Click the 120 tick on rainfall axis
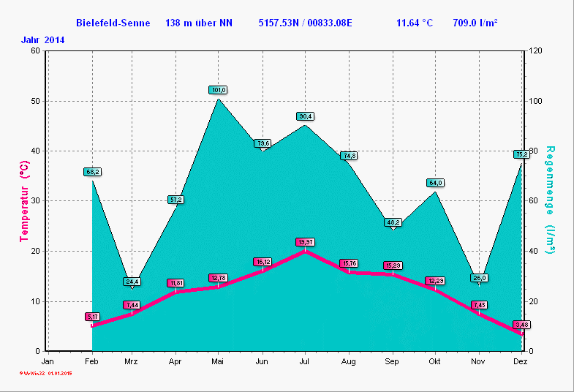The width and height of the screenshot is (574, 392). coord(535,50)
